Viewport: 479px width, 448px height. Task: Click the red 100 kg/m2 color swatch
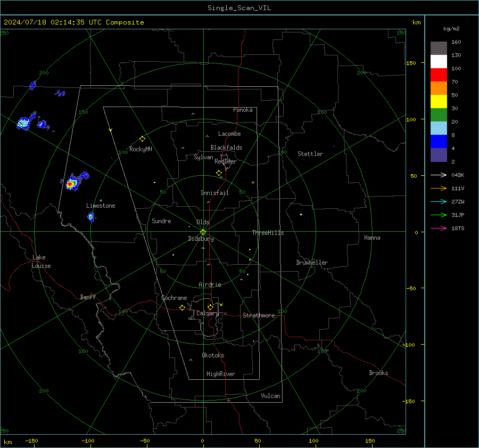pyautogui.click(x=439, y=75)
